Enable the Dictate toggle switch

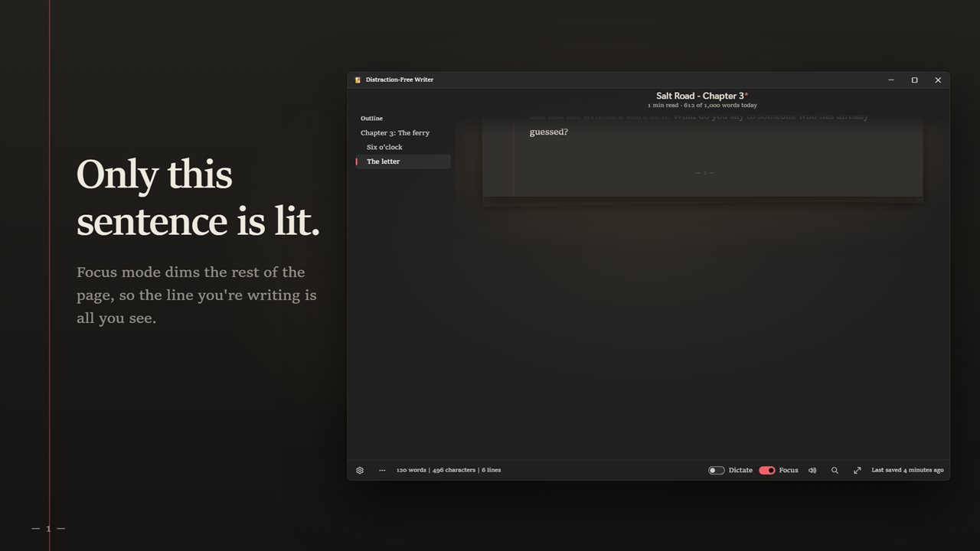click(x=717, y=470)
